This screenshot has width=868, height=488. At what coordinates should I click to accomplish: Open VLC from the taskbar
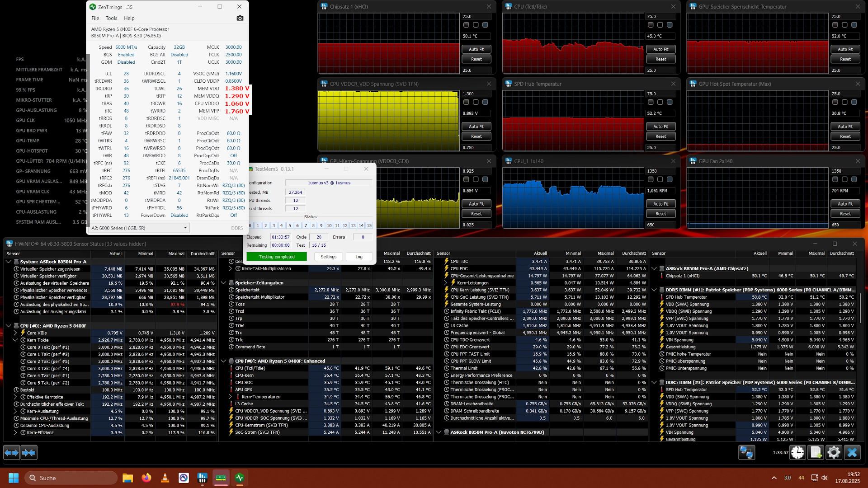(165, 478)
